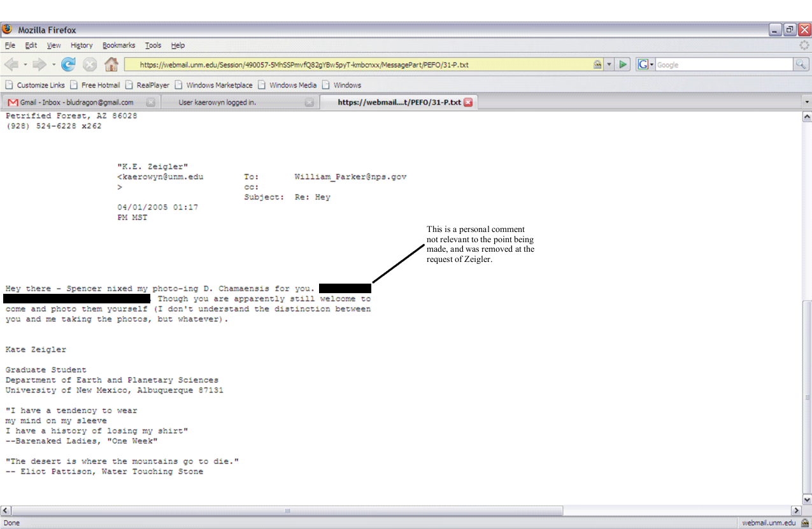Go forward with the Forward arrow button
The width and height of the screenshot is (812, 529).
(x=39, y=64)
